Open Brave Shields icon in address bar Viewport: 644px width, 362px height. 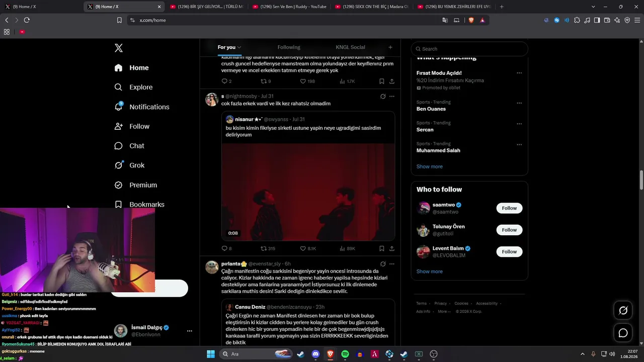471,20
